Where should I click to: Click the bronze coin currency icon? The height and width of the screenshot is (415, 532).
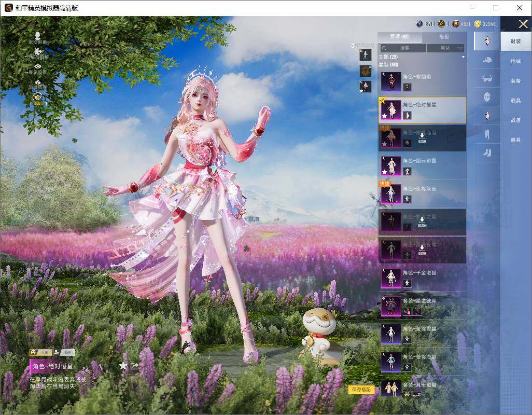tap(456, 24)
